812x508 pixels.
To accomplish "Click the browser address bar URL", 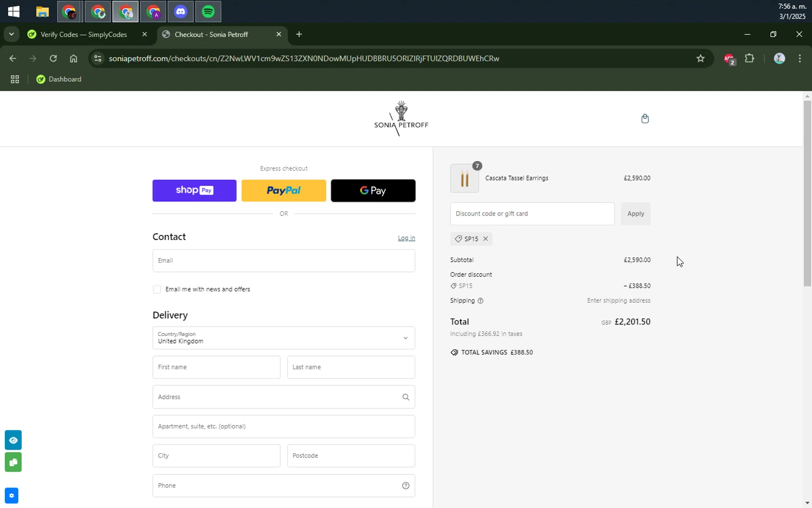I will 304,58.
